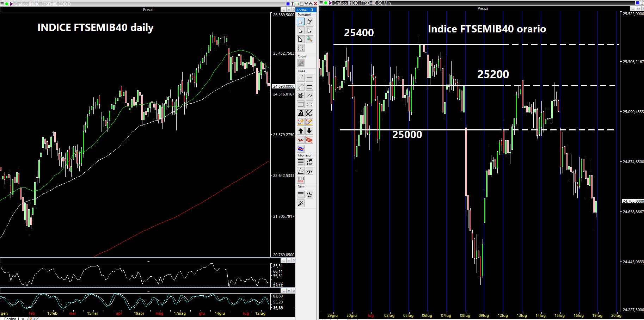Click the 25400 annotation label
644x320 pixels.
(x=359, y=33)
